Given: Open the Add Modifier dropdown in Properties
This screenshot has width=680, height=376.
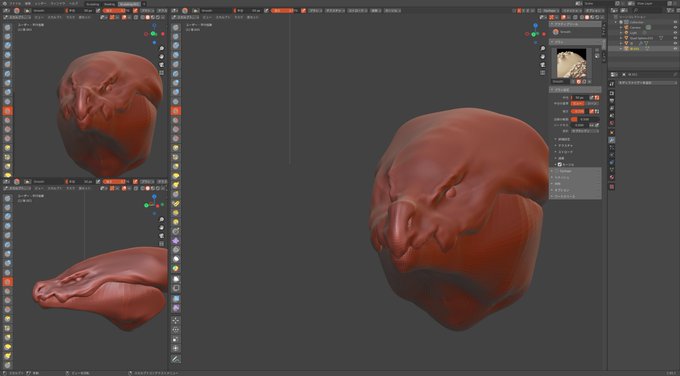Looking at the screenshot, I should pos(647,83).
